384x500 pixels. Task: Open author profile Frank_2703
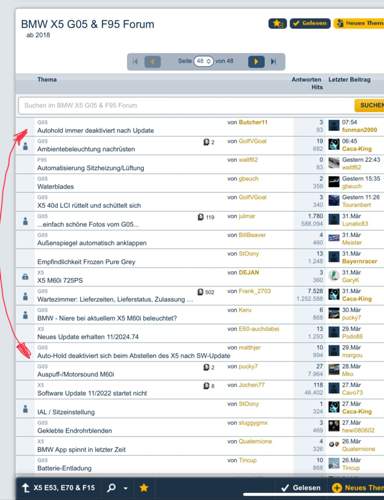(x=255, y=291)
